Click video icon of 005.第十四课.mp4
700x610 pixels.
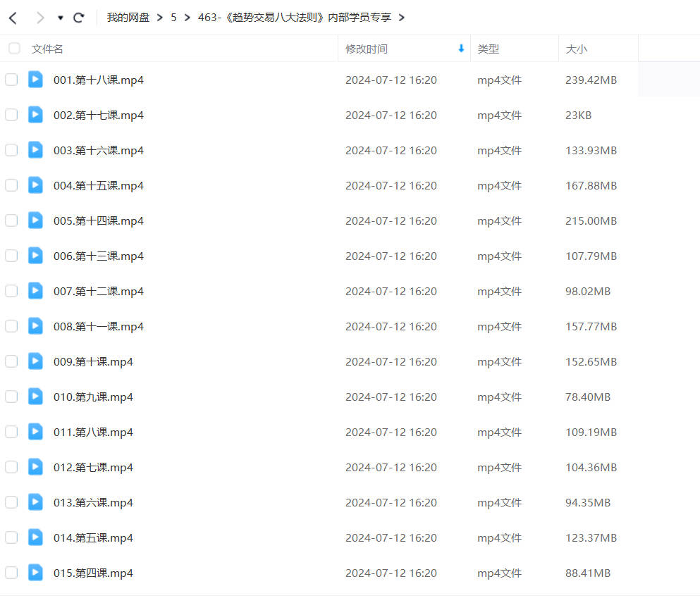coord(35,220)
